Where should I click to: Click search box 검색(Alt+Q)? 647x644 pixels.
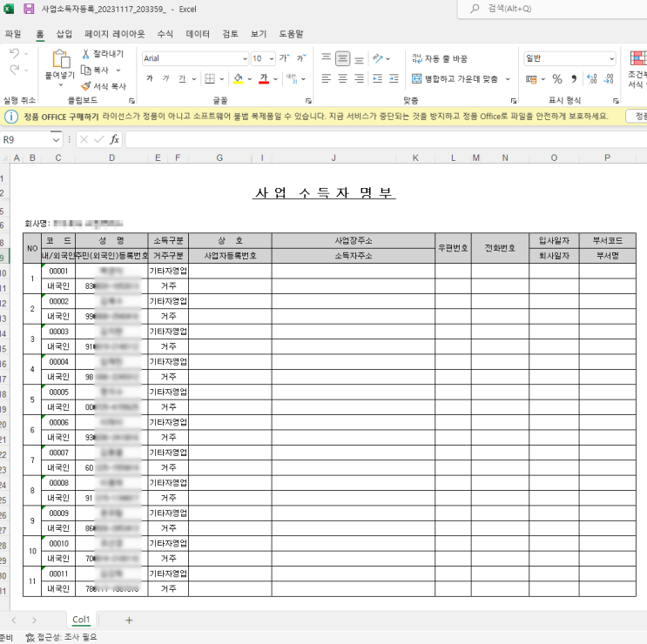coord(553,9)
